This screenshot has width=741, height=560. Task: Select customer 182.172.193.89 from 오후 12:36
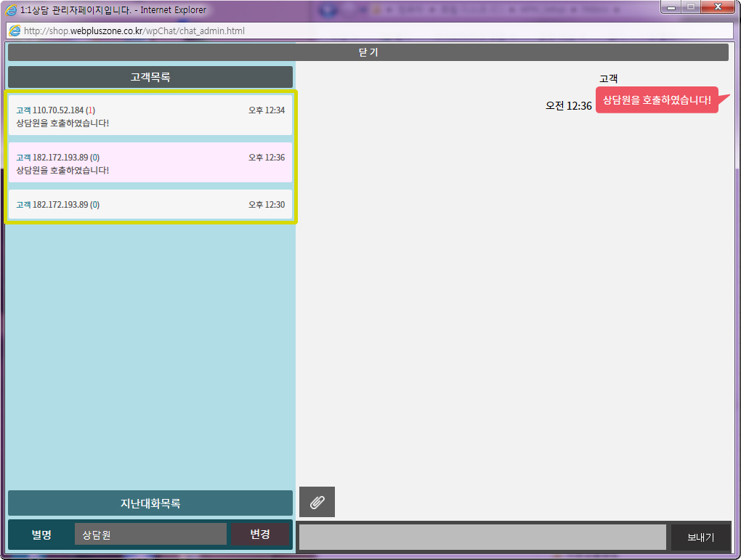coord(150,163)
